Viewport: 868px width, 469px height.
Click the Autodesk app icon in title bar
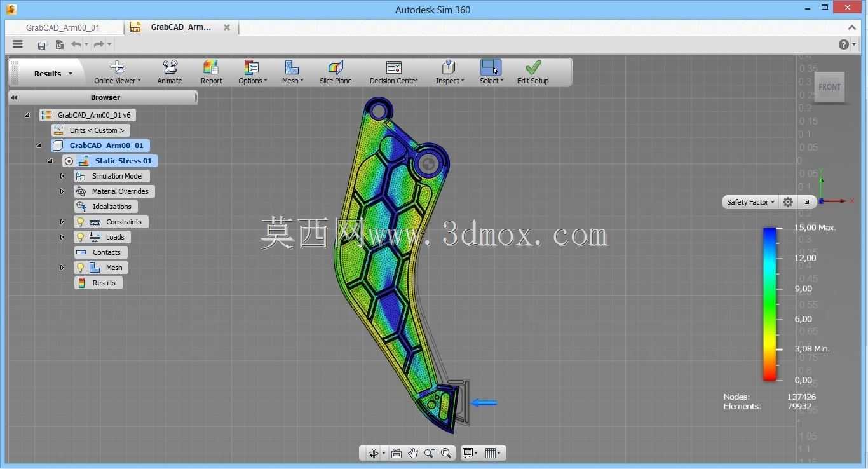(x=11, y=9)
